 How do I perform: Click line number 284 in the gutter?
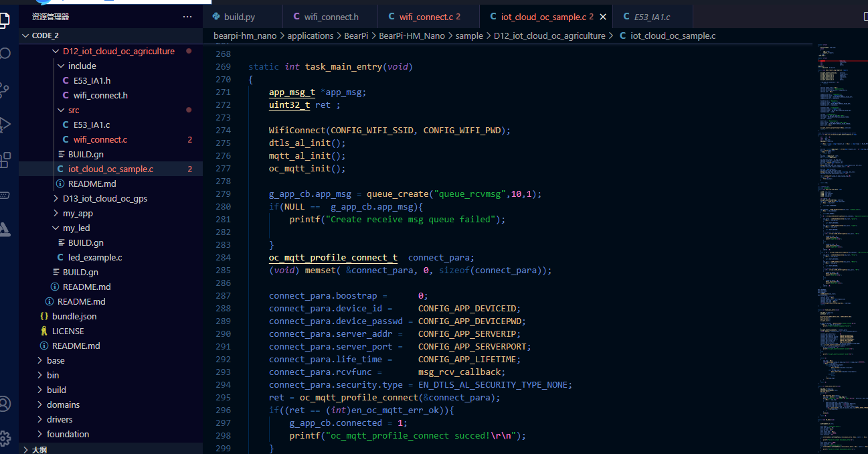tap(223, 257)
